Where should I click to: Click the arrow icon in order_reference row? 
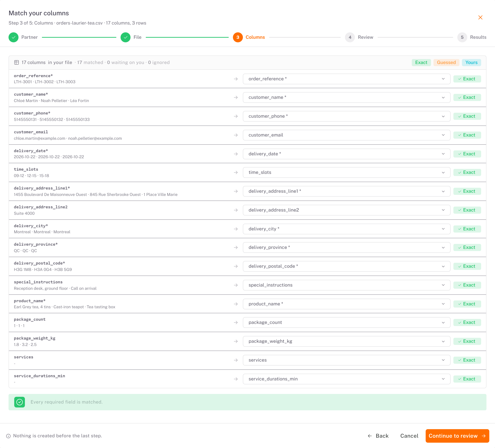[236, 79]
